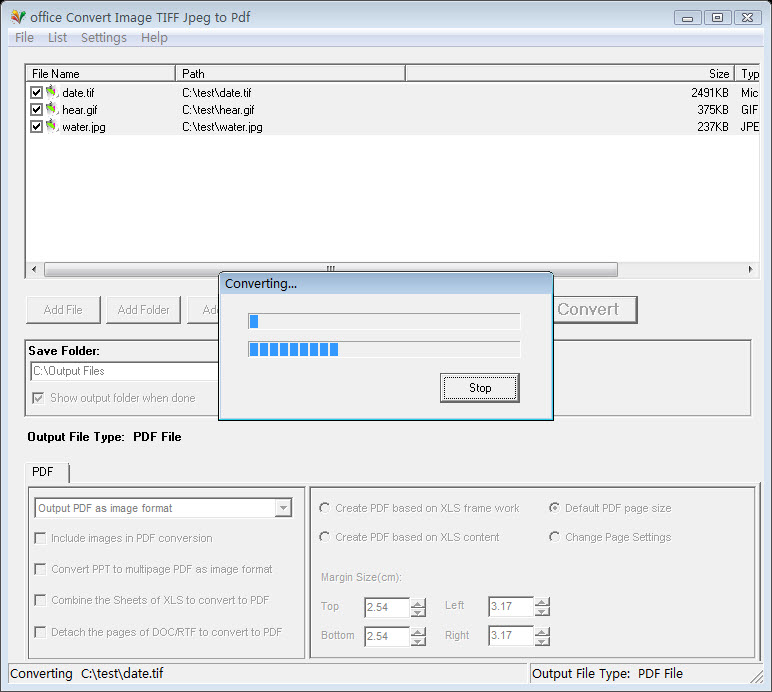Toggle the water.jpg row checkbox
This screenshot has width=772, height=692.
pos(37,127)
